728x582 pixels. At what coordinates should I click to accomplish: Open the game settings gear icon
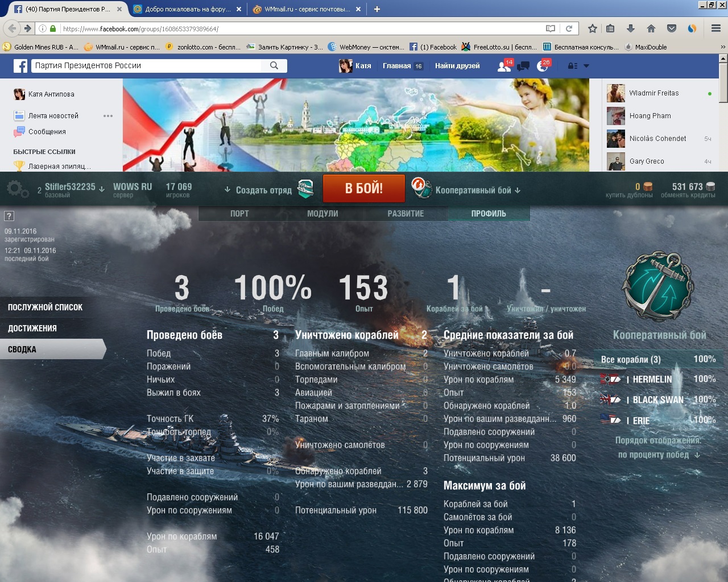(x=18, y=189)
